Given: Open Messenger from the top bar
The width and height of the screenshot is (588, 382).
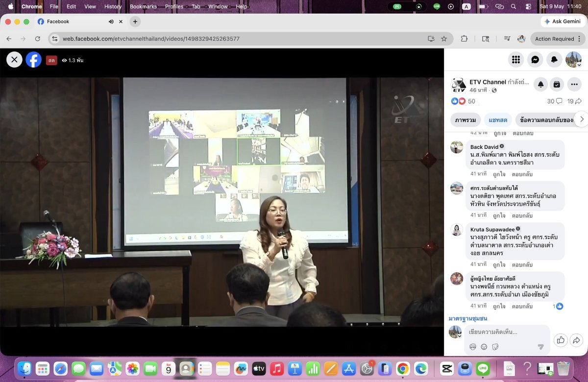Looking at the screenshot, I should [x=536, y=59].
